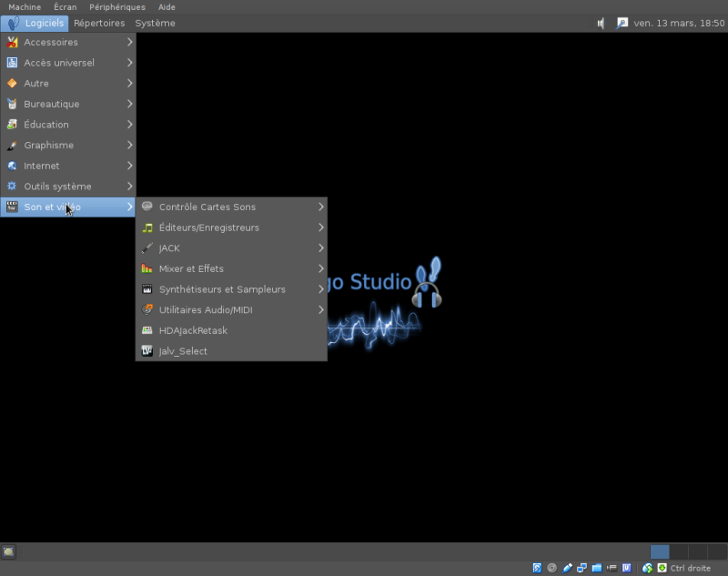Expand the Mixer et Effets submenu arrow

click(x=321, y=268)
